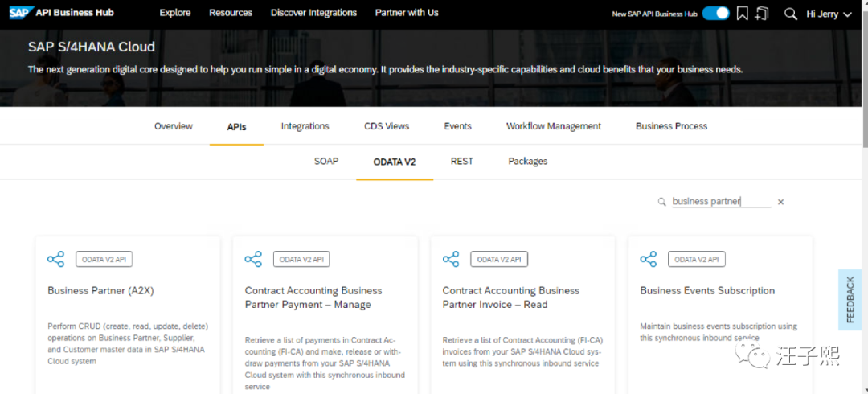This screenshot has height=394, width=868.
Task: Open the Events tab
Action: point(458,126)
